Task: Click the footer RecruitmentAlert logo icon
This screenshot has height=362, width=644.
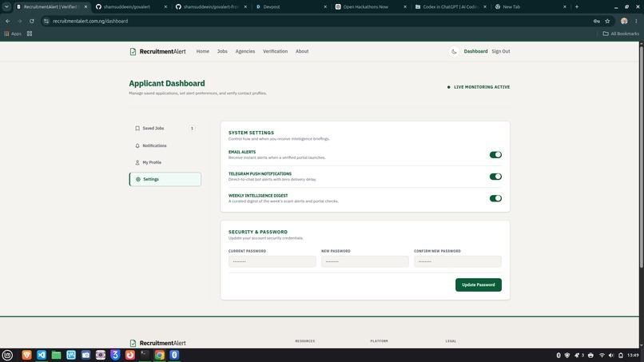Action: 133,343
